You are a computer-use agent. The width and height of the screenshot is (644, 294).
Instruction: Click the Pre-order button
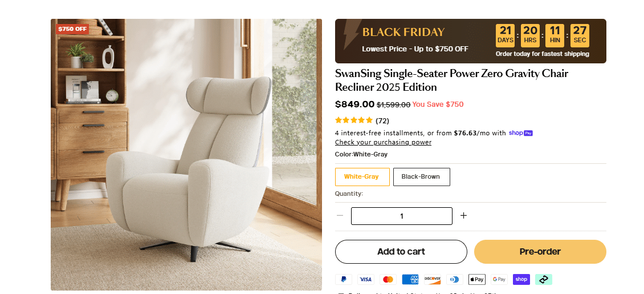540,252
